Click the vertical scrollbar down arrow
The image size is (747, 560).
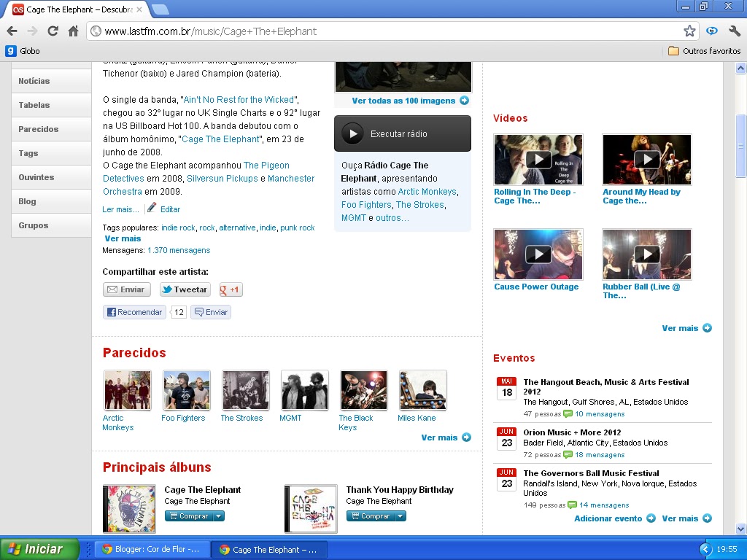click(741, 529)
